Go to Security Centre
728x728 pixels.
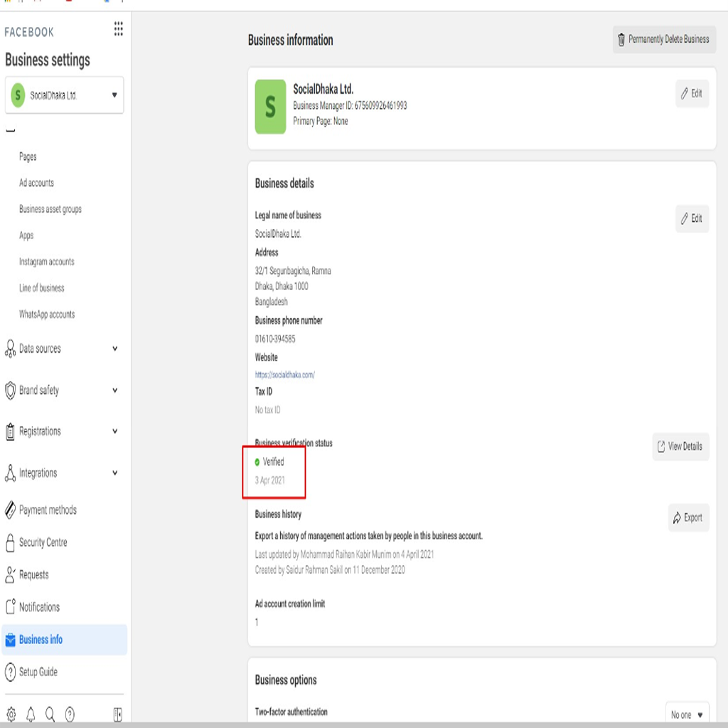click(x=43, y=542)
